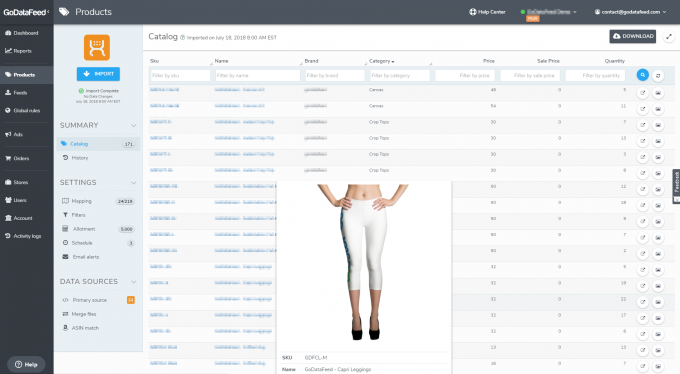This screenshot has width=680, height=374.
Task: Show image for Canvas row quantity 11
Action: coord(658,109)
